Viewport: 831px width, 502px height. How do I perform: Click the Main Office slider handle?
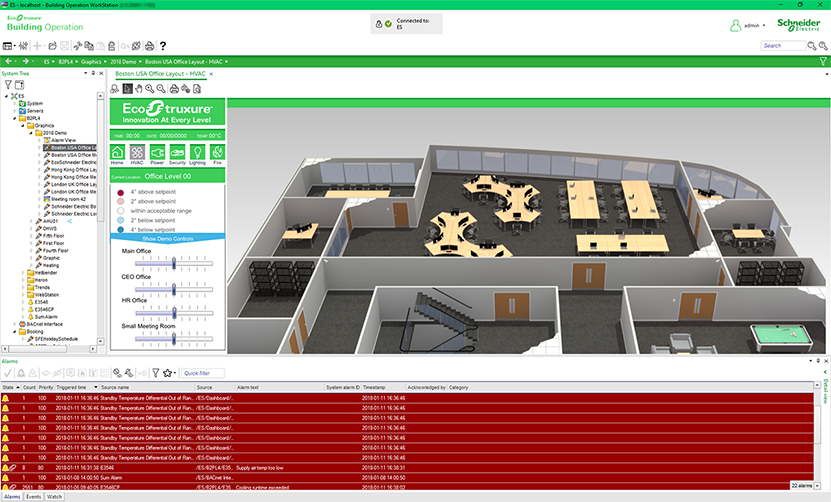174,263
